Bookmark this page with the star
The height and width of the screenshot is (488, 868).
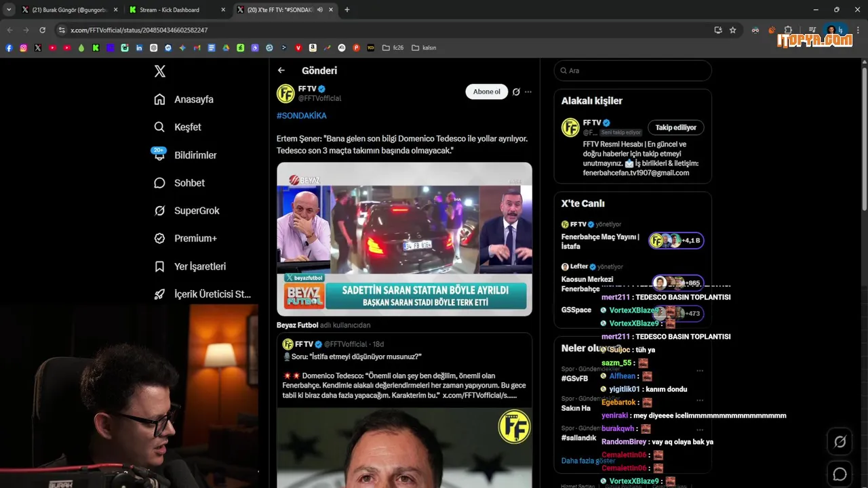point(733,30)
